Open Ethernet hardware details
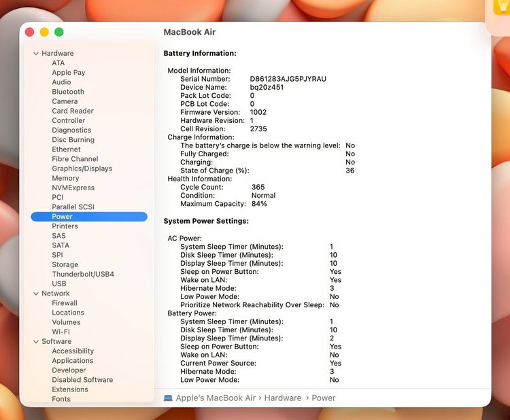The image size is (510, 420). pyautogui.click(x=66, y=150)
